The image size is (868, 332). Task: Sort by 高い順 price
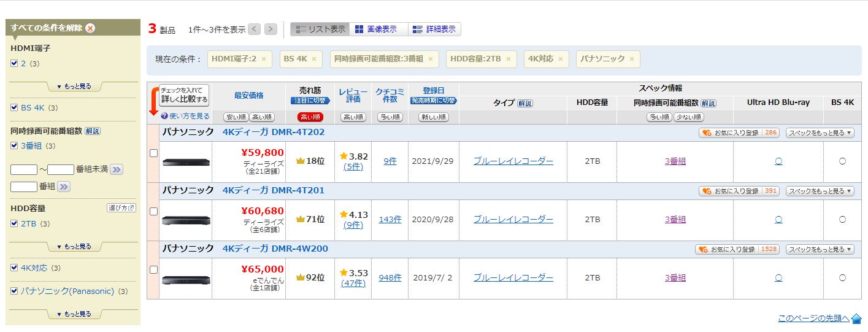[262, 117]
